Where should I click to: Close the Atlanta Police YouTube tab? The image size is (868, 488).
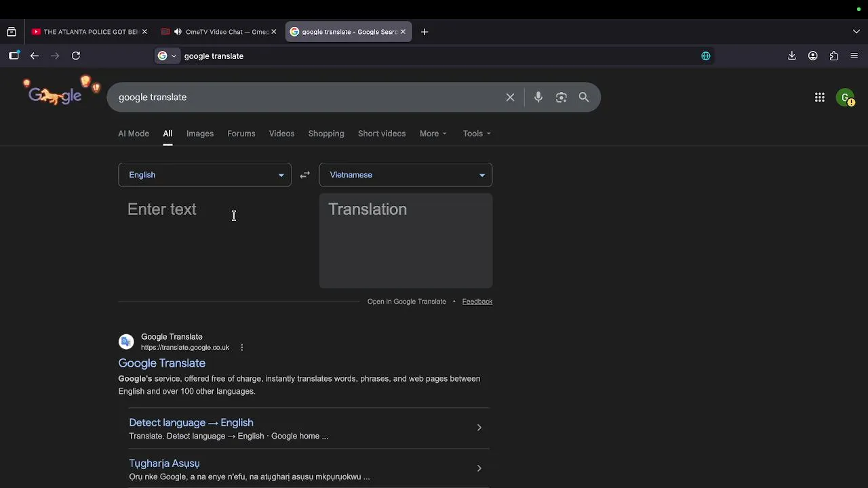point(144,32)
